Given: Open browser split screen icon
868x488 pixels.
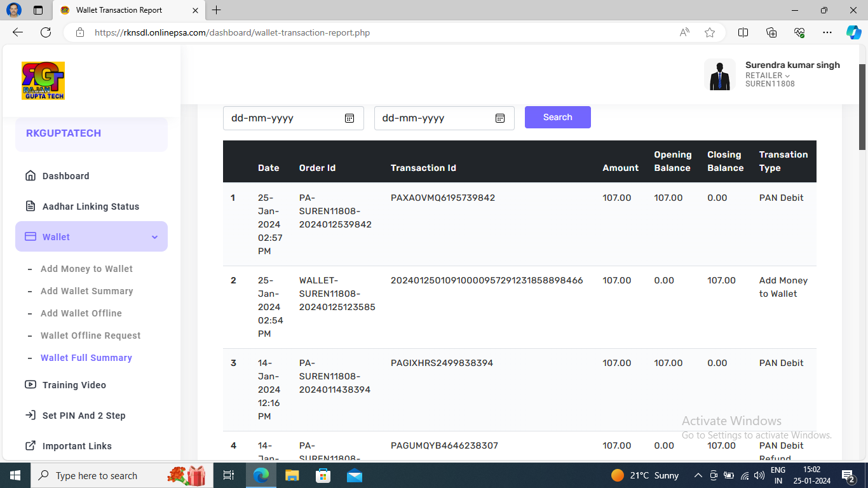Looking at the screenshot, I should pos(743,32).
